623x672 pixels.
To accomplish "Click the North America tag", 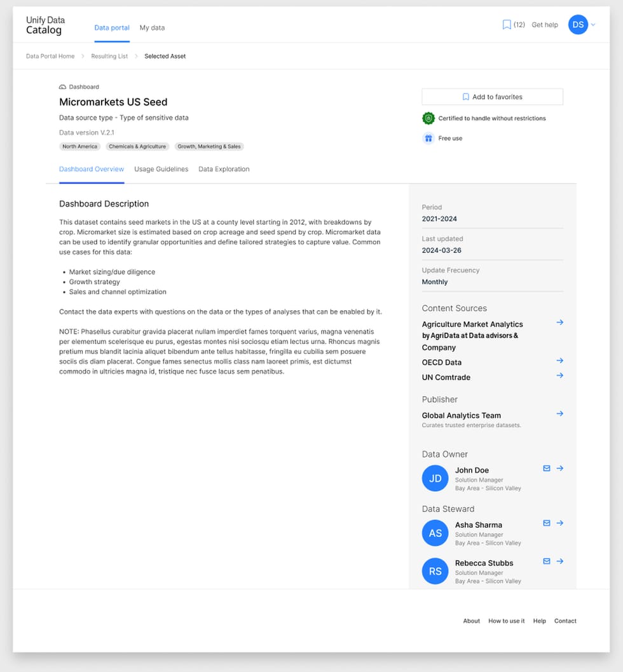I will pyautogui.click(x=79, y=147).
